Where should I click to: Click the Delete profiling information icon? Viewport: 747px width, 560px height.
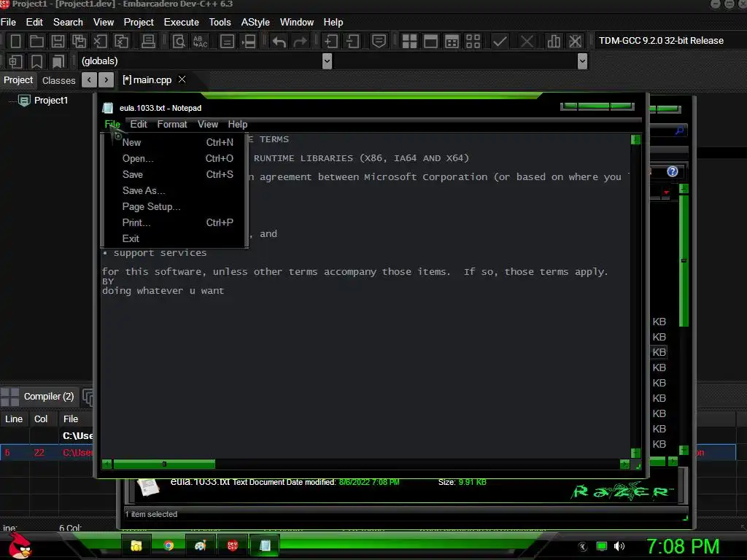(575, 41)
